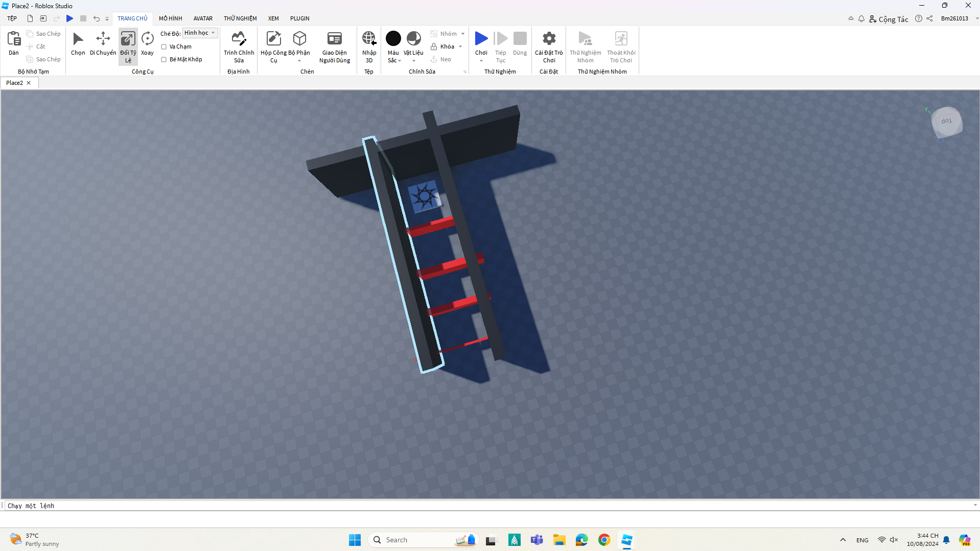The width and height of the screenshot is (980, 551).
Task: Show hidden system tray icons chevron
Action: pos(843,540)
